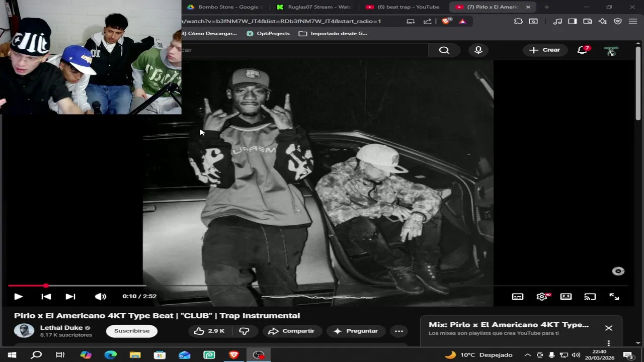644x362 pixels.
Task: Toggle the browser sidebar panel
Action: click(573, 21)
